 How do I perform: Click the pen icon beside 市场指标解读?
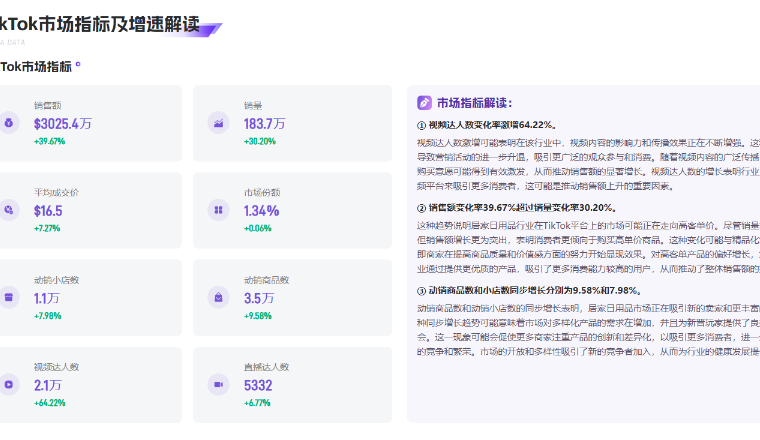pos(424,102)
